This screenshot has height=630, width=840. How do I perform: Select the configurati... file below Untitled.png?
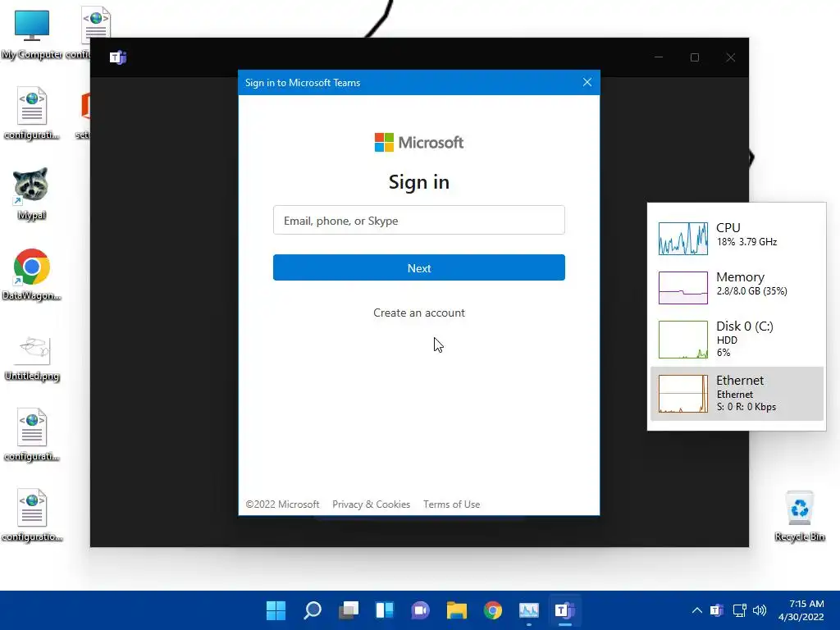click(x=32, y=435)
